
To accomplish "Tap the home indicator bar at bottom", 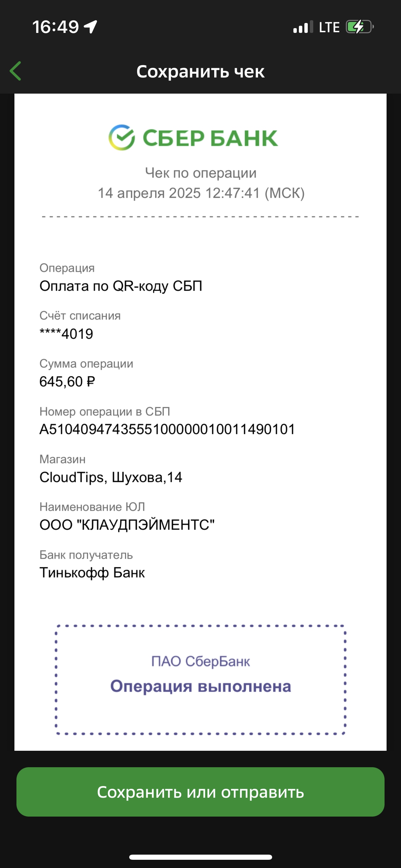I will pos(200,857).
